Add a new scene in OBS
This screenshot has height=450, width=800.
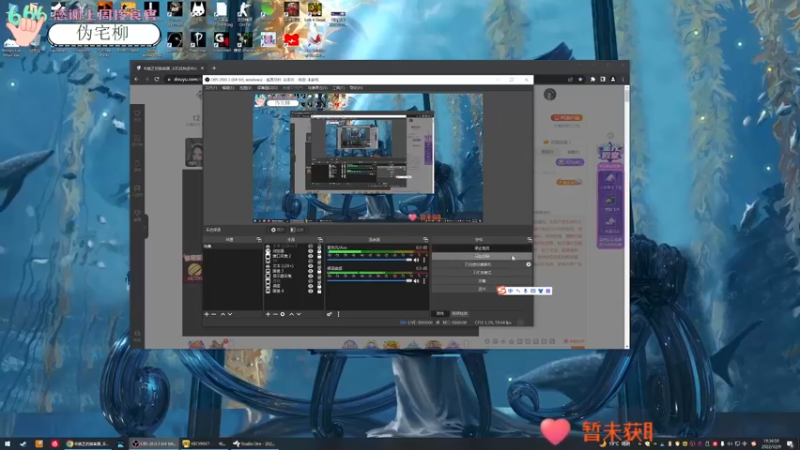coord(207,314)
